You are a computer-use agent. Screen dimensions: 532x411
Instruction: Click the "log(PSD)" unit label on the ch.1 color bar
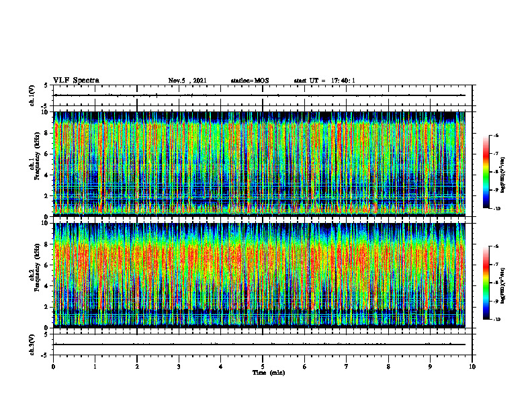[503, 175]
